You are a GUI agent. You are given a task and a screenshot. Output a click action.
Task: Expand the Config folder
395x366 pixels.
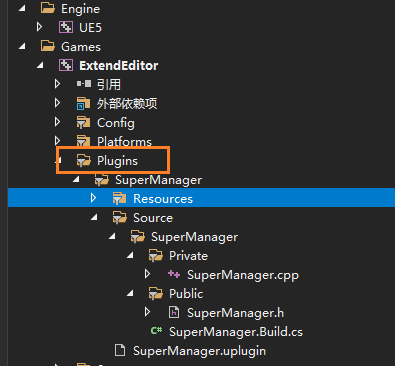pyautogui.click(x=57, y=122)
